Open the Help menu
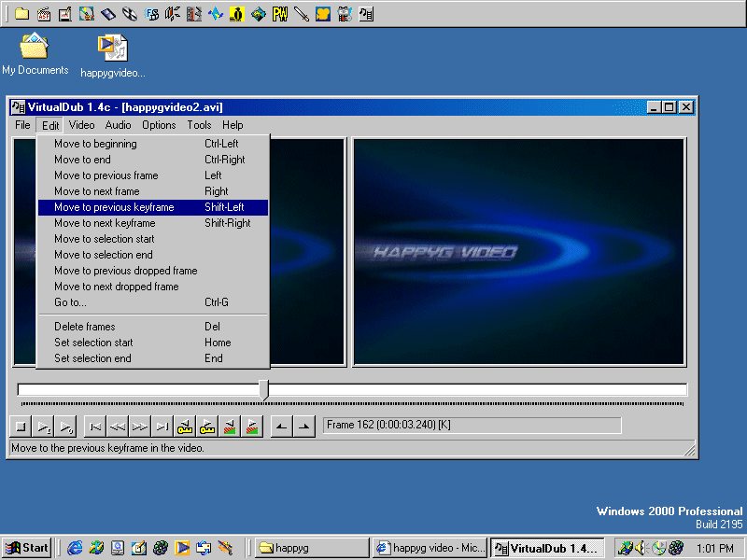The height and width of the screenshot is (560, 747). point(233,125)
